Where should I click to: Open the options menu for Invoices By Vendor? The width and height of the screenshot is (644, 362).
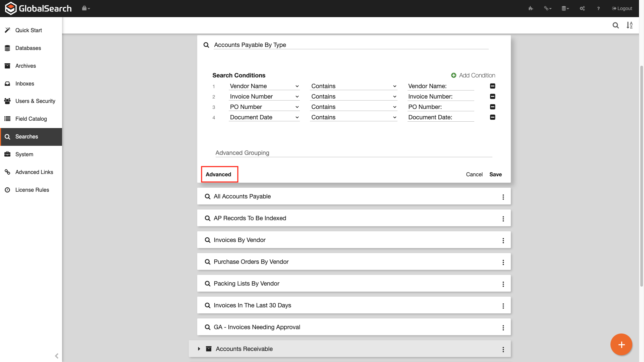pos(503,240)
